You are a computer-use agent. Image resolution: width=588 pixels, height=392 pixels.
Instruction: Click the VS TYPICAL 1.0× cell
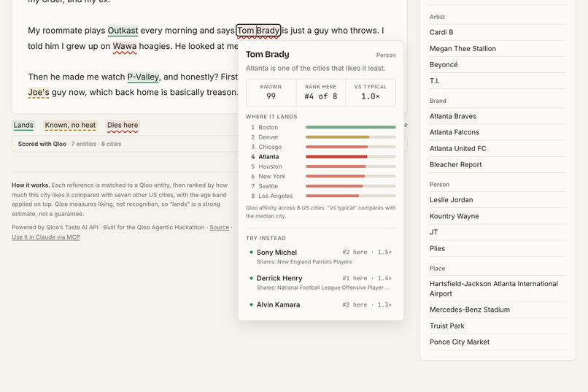pyautogui.click(x=371, y=92)
